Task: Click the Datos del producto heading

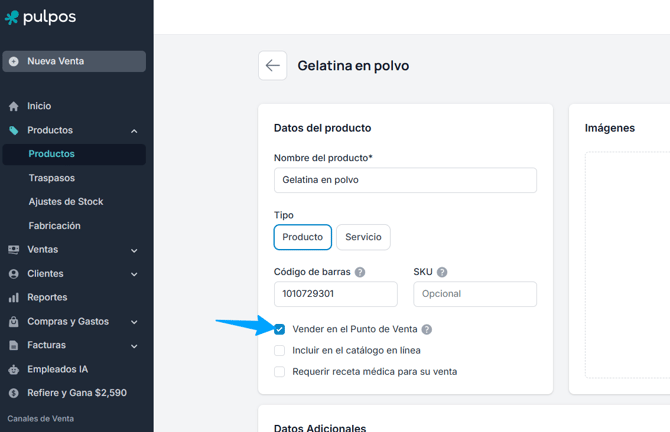Action: point(323,128)
